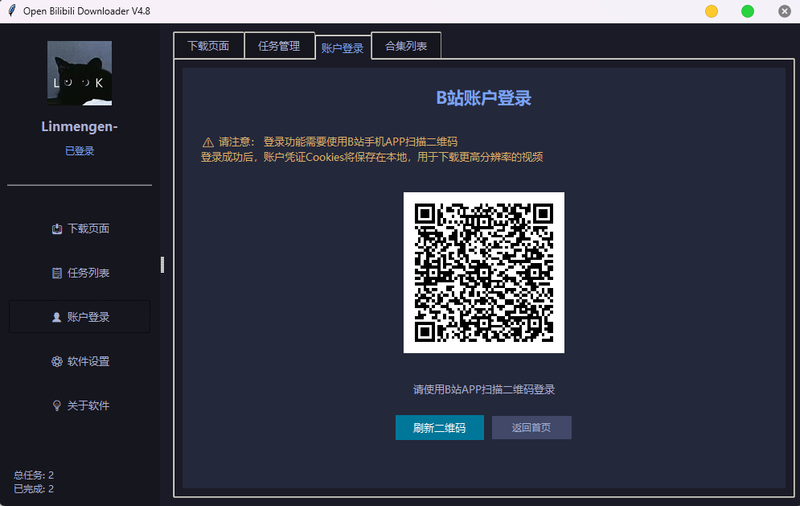Open the 合集列表 tab

point(406,46)
